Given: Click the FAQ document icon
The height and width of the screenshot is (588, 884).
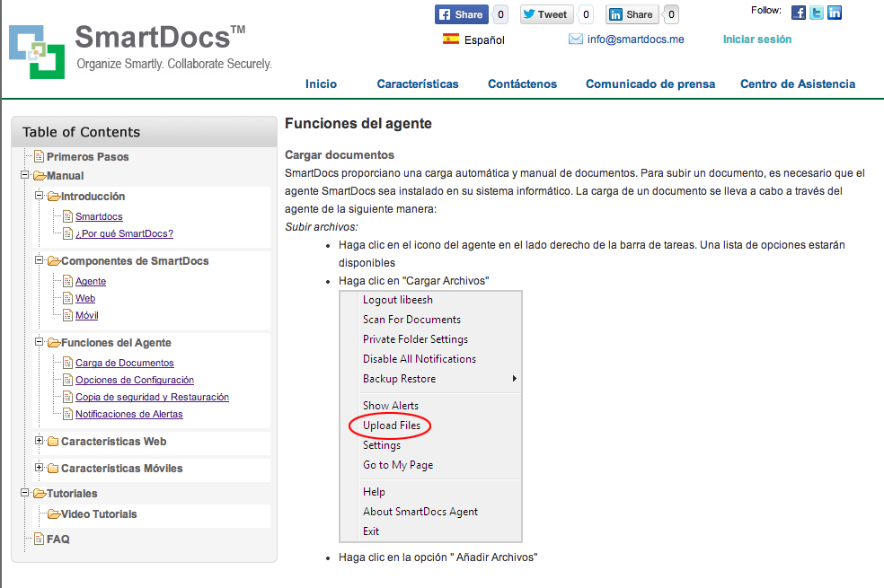Looking at the screenshot, I should [x=39, y=539].
